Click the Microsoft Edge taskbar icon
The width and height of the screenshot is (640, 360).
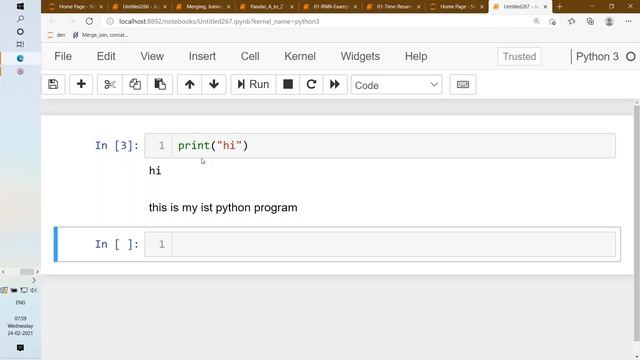(x=20, y=58)
